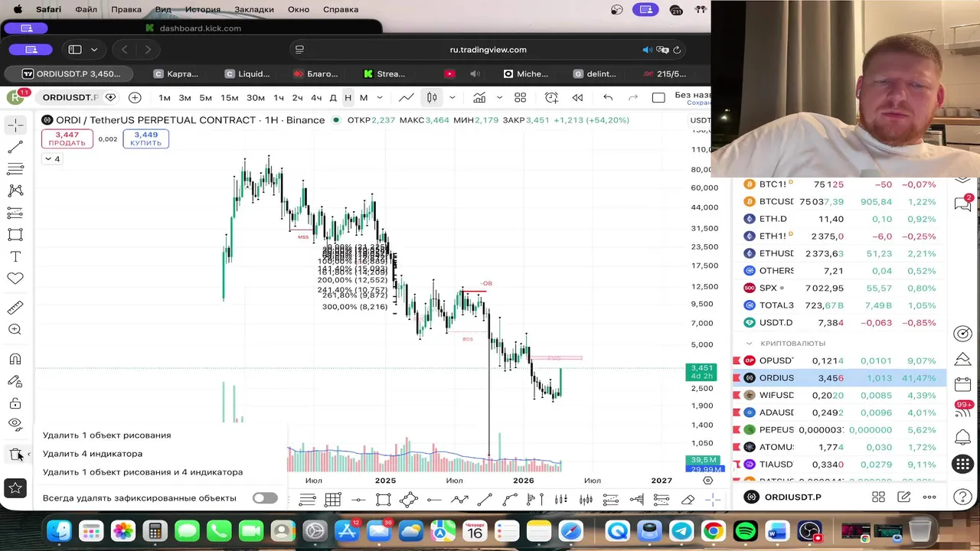The width and height of the screenshot is (980, 551).
Task: Open the pattern drawing tools
Action: pyautogui.click(x=15, y=191)
